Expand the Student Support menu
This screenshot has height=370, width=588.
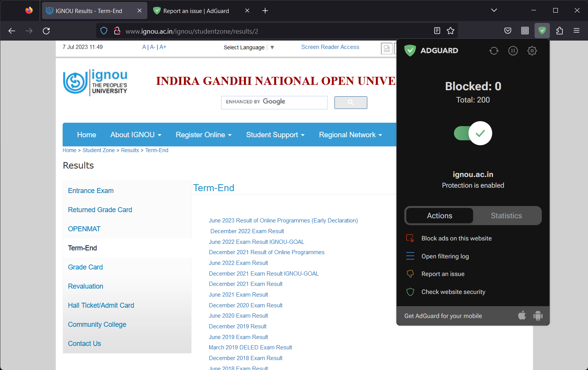275,135
